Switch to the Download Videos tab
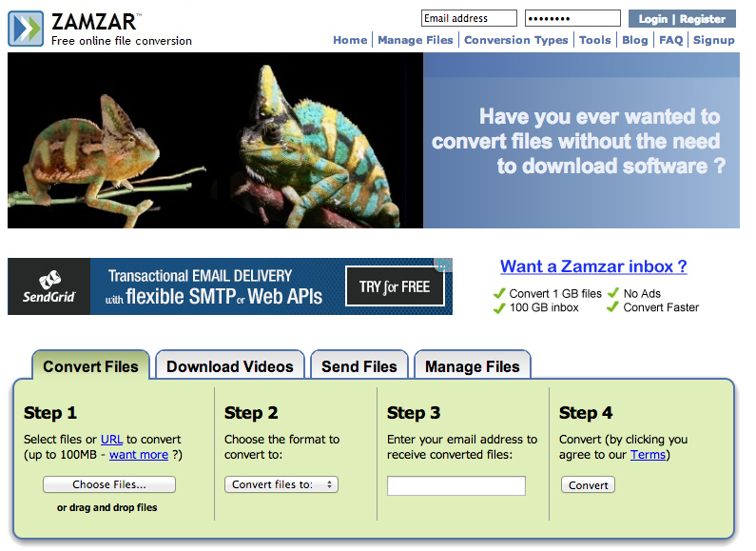The image size is (756, 551). [x=230, y=366]
